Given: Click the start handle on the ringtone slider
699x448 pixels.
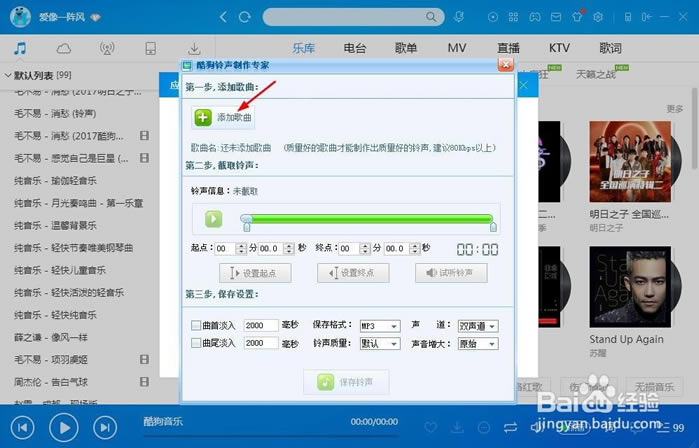Looking at the screenshot, I should pyautogui.click(x=247, y=227).
